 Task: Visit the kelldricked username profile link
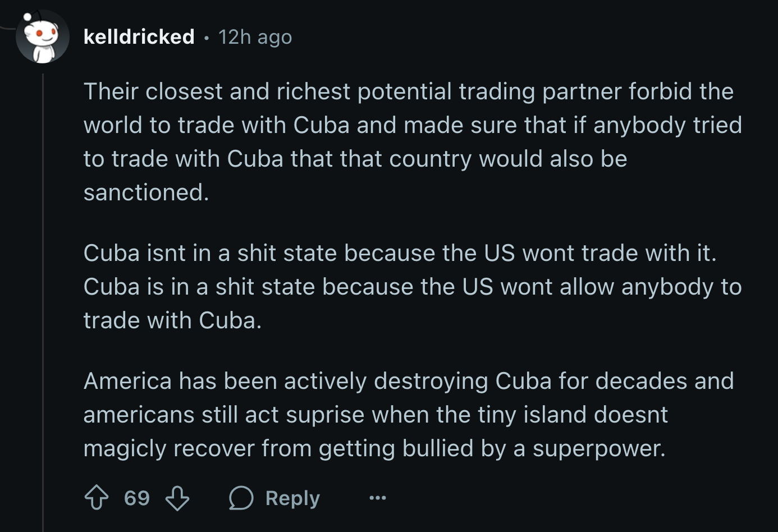point(139,36)
